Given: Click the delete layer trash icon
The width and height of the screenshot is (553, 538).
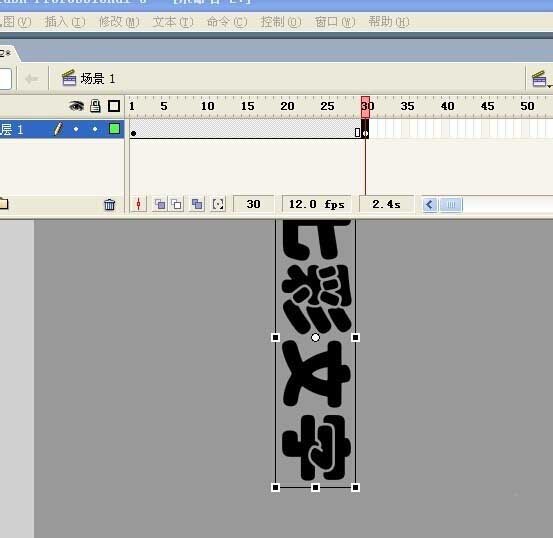Looking at the screenshot, I should tap(110, 204).
